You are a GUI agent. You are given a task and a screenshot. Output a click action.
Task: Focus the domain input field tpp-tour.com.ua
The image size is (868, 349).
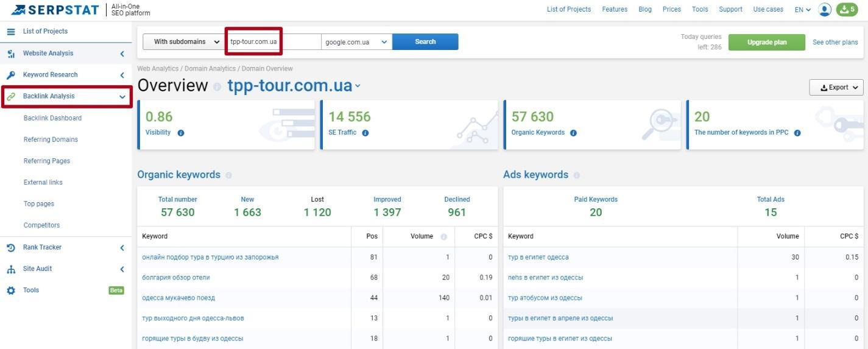pyautogui.click(x=273, y=42)
